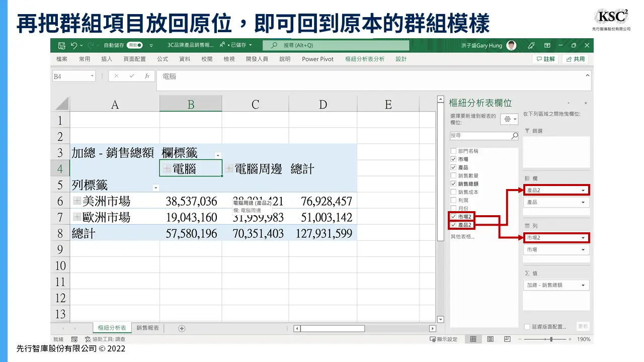Click the search box 搜尋 (Alt+Q)
This screenshot has width=644, height=362.
(336, 45)
